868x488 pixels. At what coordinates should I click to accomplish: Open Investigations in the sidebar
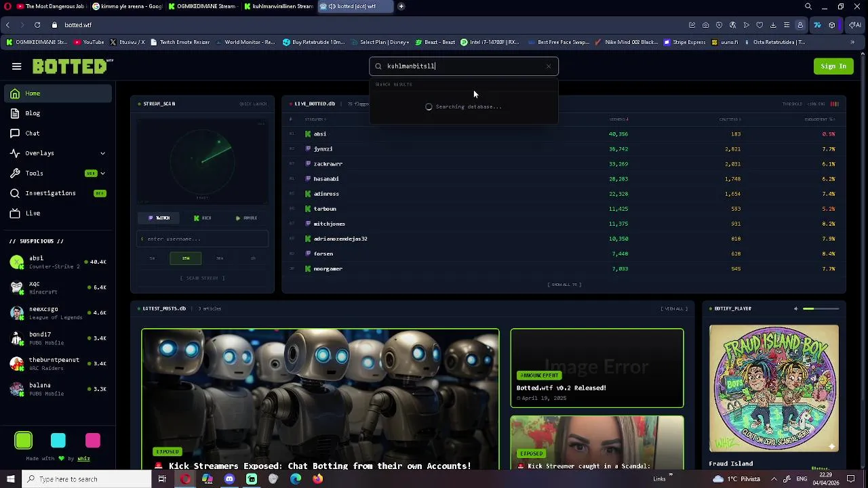pyautogui.click(x=58, y=193)
